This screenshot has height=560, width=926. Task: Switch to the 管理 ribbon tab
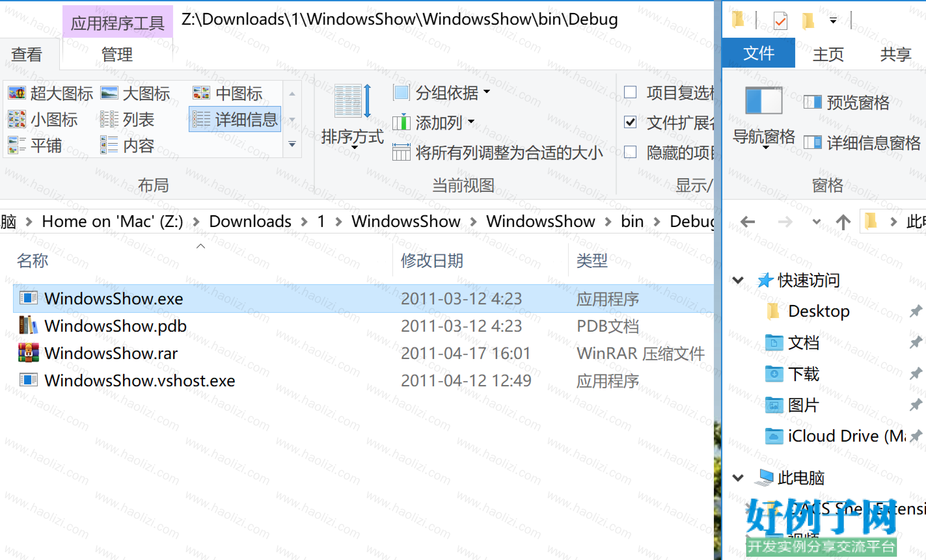pyautogui.click(x=117, y=54)
